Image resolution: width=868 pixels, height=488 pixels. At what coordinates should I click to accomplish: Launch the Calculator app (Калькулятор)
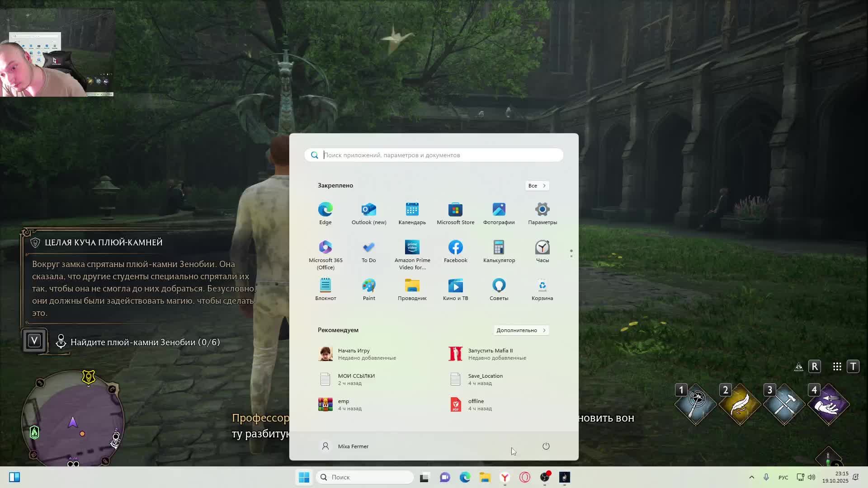click(x=499, y=251)
